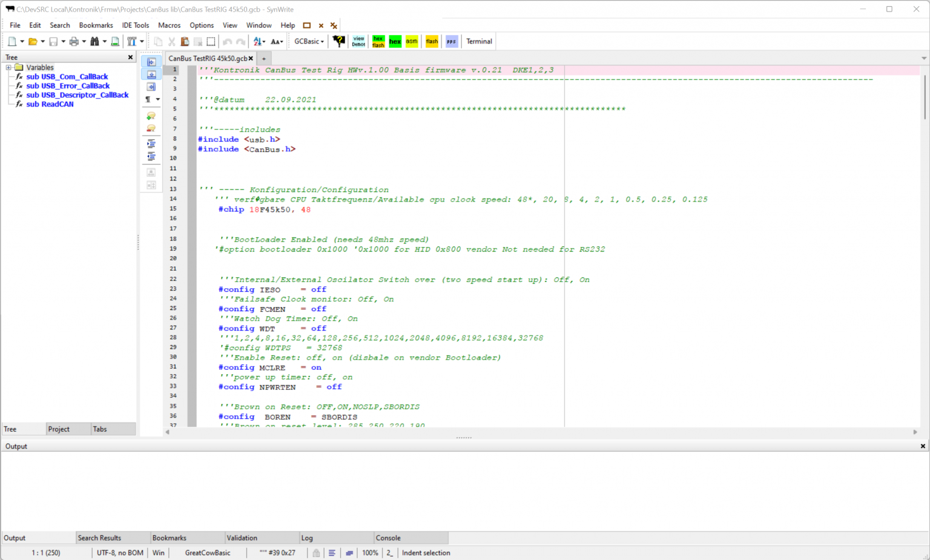
Task: Open the GCBasic compiler dropdown
Action: pyautogui.click(x=308, y=41)
